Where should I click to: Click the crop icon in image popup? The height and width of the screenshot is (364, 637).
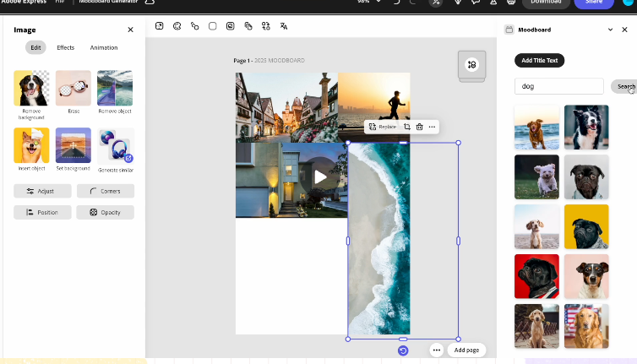pyautogui.click(x=407, y=127)
